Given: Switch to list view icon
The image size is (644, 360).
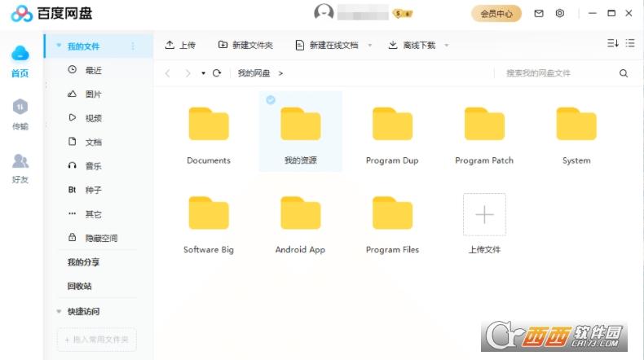Looking at the screenshot, I should pyautogui.click(x=630, y=43).
